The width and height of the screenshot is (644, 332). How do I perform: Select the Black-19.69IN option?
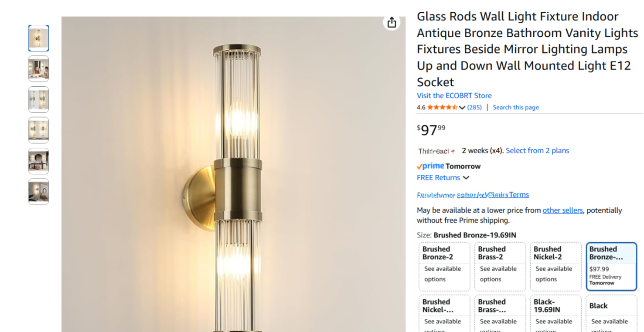point(555,314)
